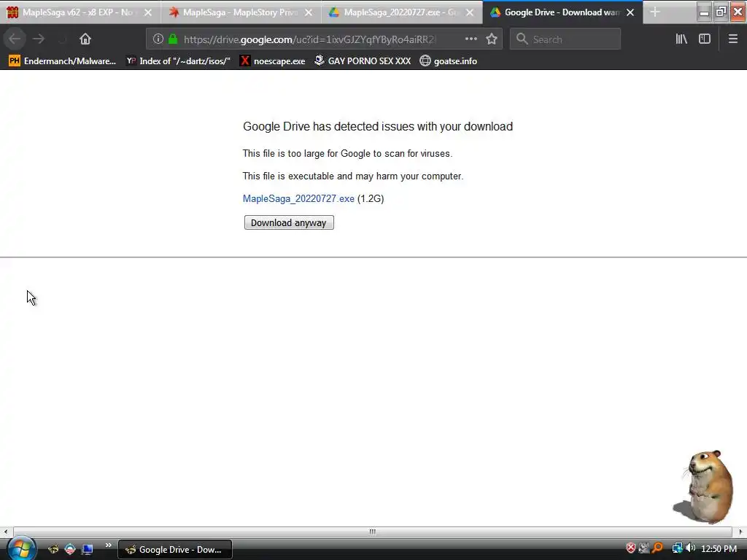The width and height of the screenshot is (747, 560).
Task: Click the scrollbar left arrow
Action: click(6, 532)
